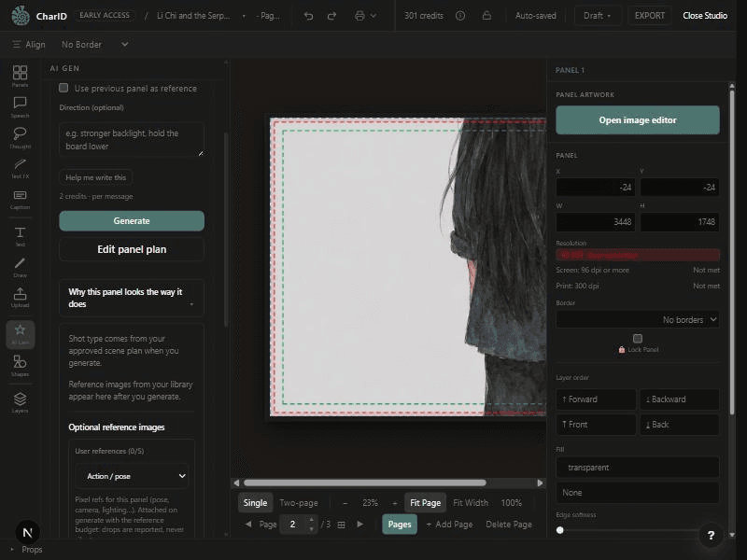Undo the last action
This screenshot has height=560, width=747.
click(309, 16)
